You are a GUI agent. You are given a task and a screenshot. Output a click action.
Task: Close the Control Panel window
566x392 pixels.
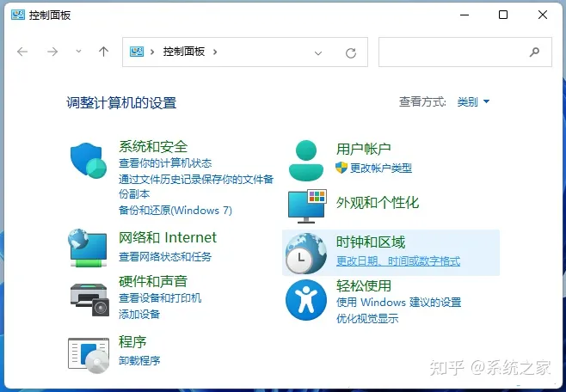[x=543, y=15]
